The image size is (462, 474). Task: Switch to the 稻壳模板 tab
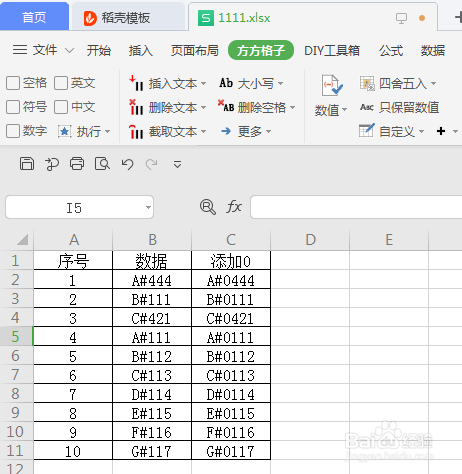tap(128, 18)
